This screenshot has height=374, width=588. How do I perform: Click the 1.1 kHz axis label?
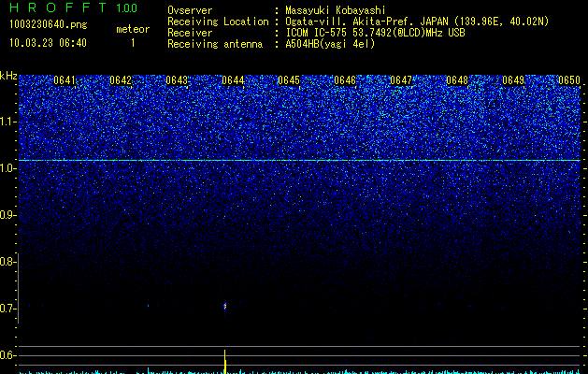coord(7,122)
